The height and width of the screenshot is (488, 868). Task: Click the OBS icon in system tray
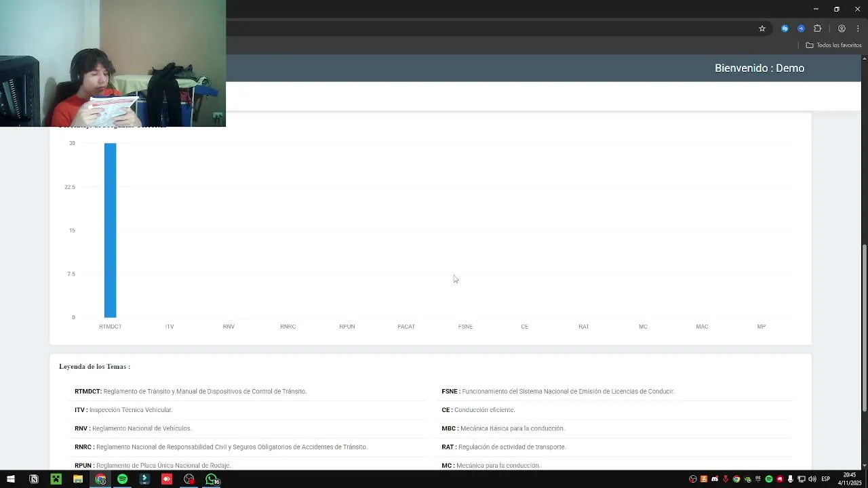693,479
